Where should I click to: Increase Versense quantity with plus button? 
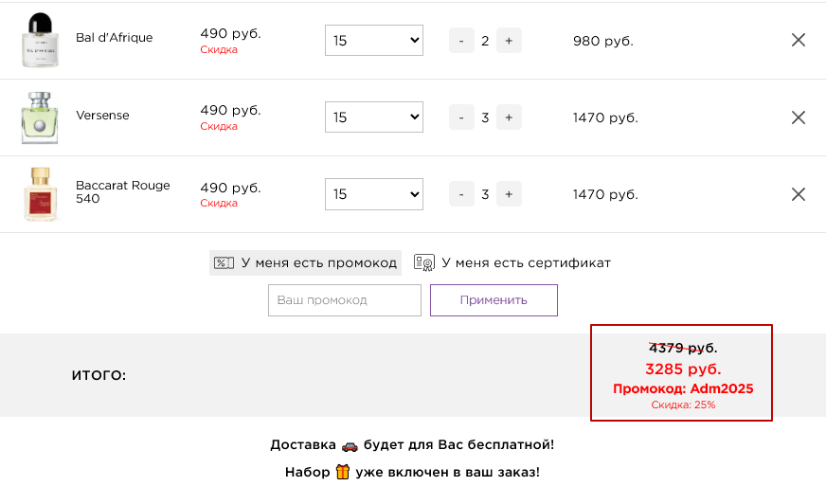[509, 117]
